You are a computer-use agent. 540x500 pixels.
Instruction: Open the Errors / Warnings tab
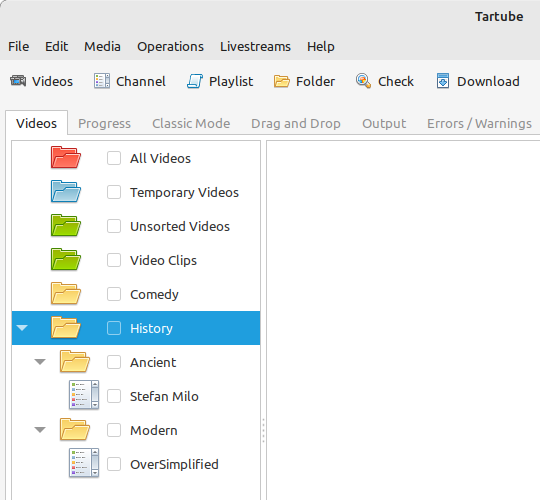pyautogui.click(x=479, y=123)
